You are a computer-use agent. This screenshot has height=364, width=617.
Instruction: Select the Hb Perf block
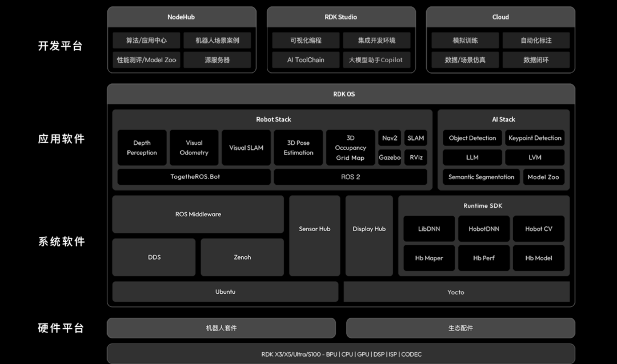point(484,258)
